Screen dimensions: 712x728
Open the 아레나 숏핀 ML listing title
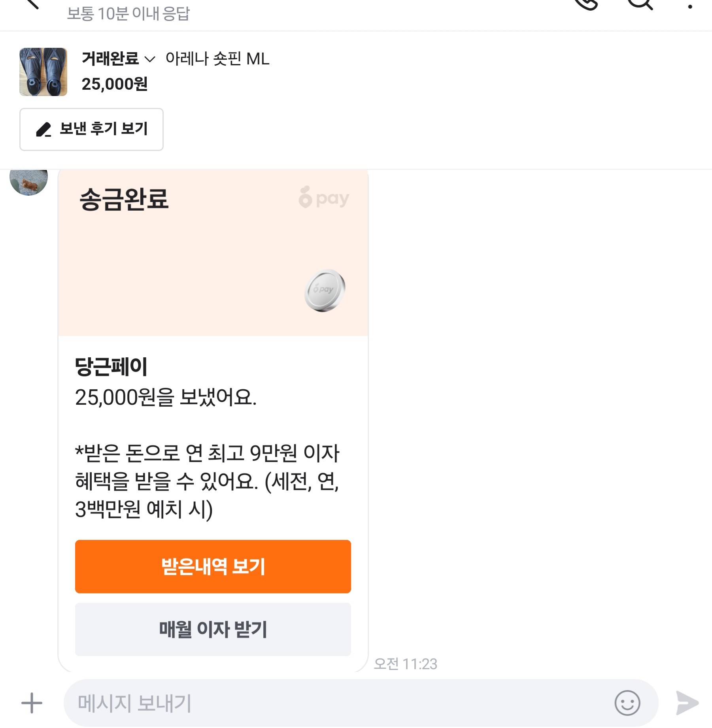(217, 59)
